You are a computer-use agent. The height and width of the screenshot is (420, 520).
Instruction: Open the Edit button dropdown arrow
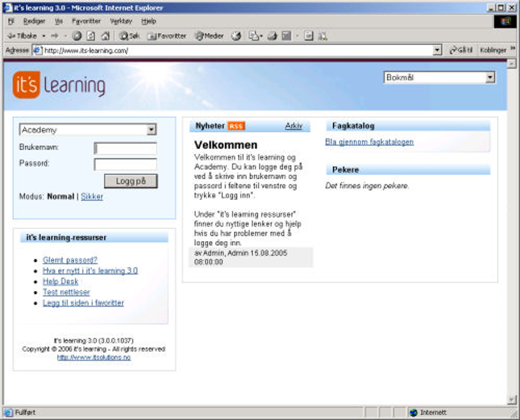pyautogui.click(x=297, y=36)
